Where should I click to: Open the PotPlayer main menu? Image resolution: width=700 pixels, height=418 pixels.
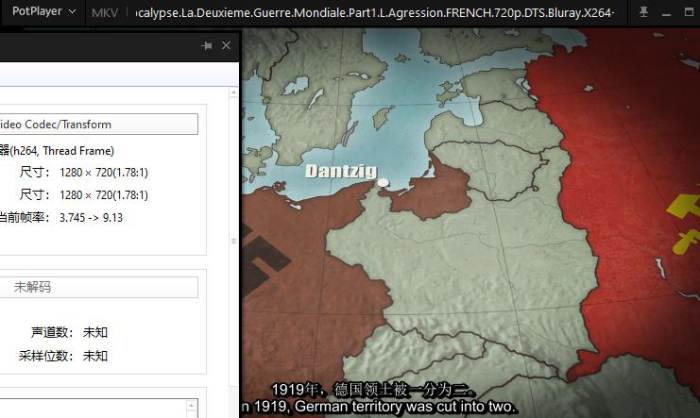pyautogui.click(x=43, y=11)
